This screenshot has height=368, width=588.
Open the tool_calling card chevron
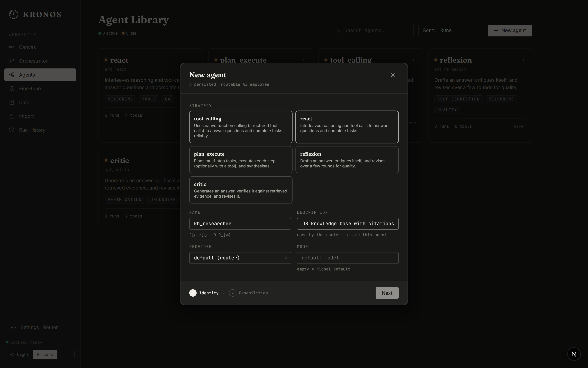413,60
